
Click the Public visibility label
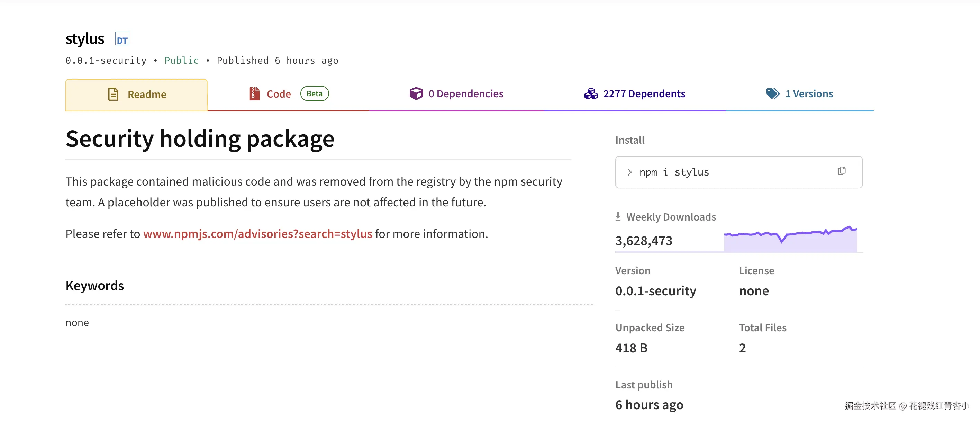click(181, 61)
